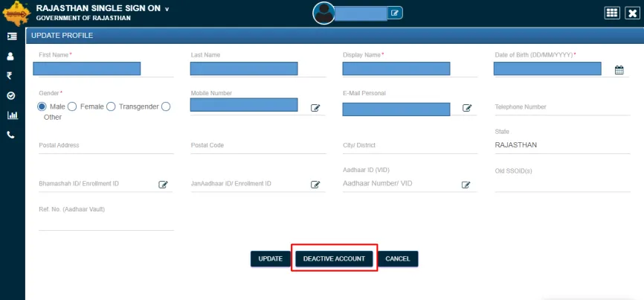
Task: Open Date of Birth calendar picker
Action: [619, 71]
